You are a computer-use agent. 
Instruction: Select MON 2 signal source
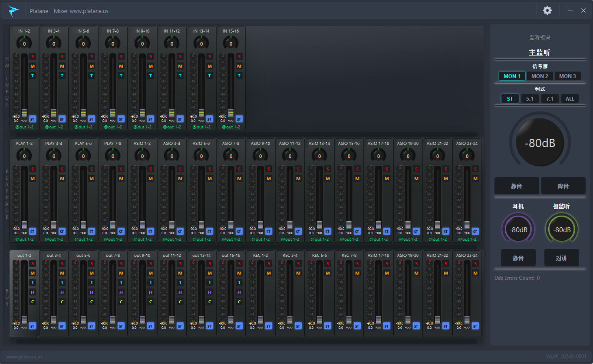click(540, 76)
